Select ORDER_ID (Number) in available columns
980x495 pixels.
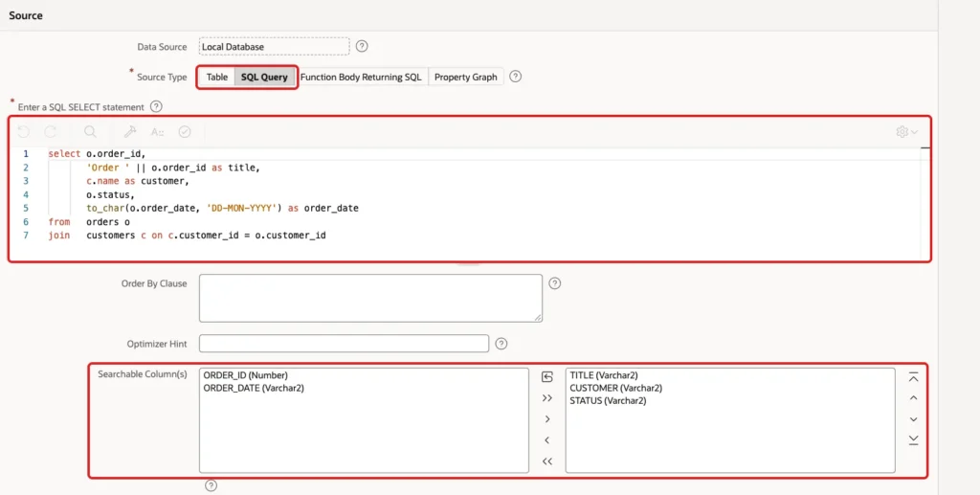tap(246, 375)
